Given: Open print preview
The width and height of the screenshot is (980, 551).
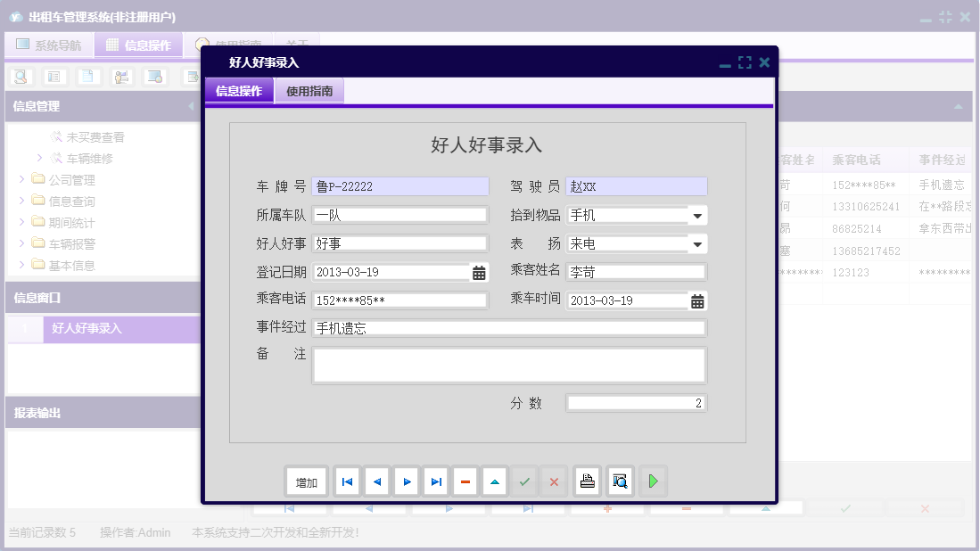Looking at the screenshot, I should (x=618, y=481).
